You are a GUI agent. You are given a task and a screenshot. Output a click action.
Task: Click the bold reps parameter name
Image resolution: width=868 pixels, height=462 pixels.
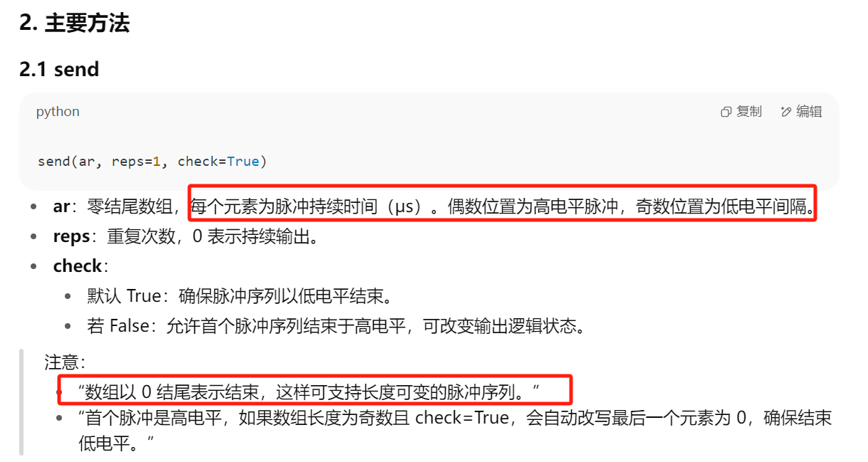[71, 236]
